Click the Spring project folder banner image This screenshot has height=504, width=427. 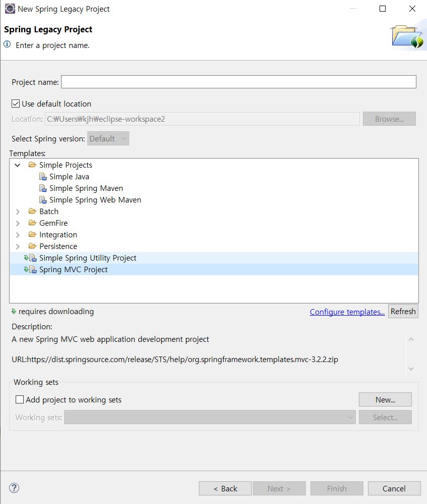pyautogui.click(x=408, y=36)
